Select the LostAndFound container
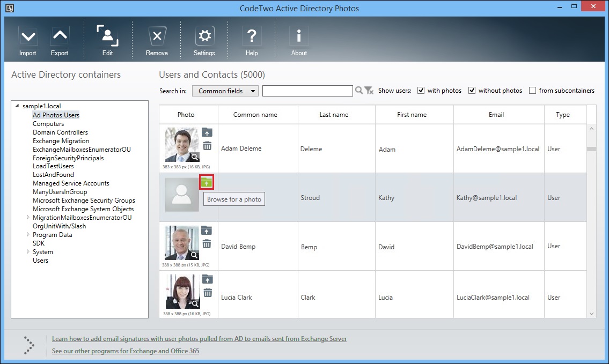Image resolution: width=609 pixels, height=364 pixels. click(53, 175)
